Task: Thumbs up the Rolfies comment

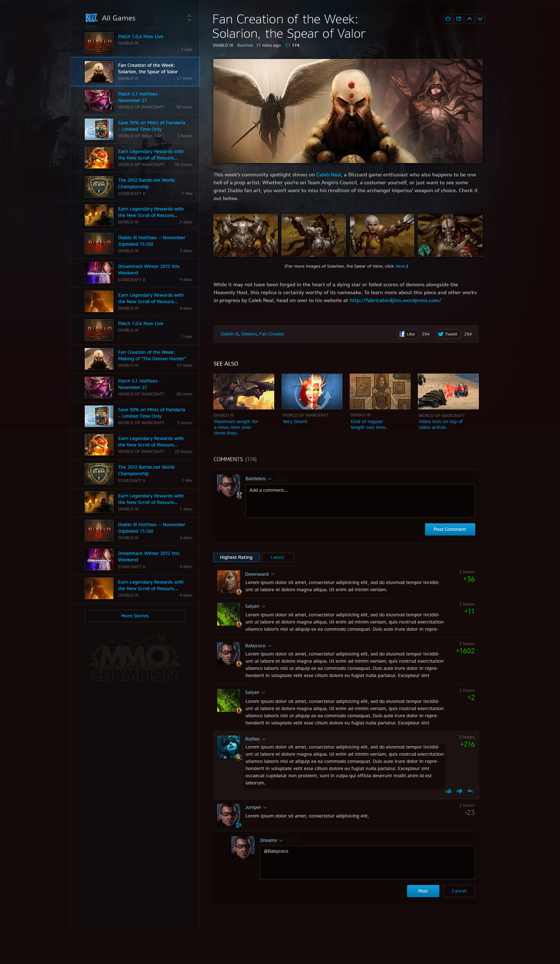Action: click(449, 791)
